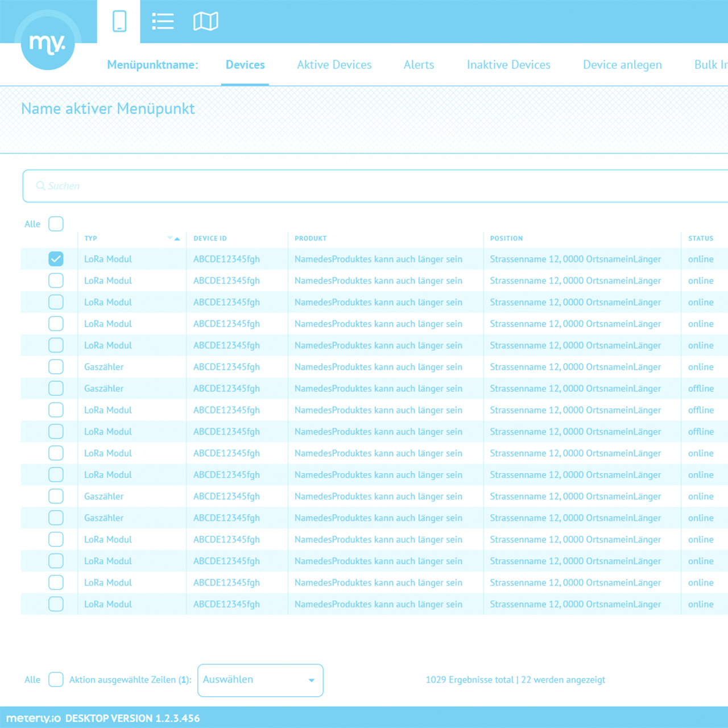Click the TYP column header
This screenshot has width=728, height=728.
[x=91, y=238]
